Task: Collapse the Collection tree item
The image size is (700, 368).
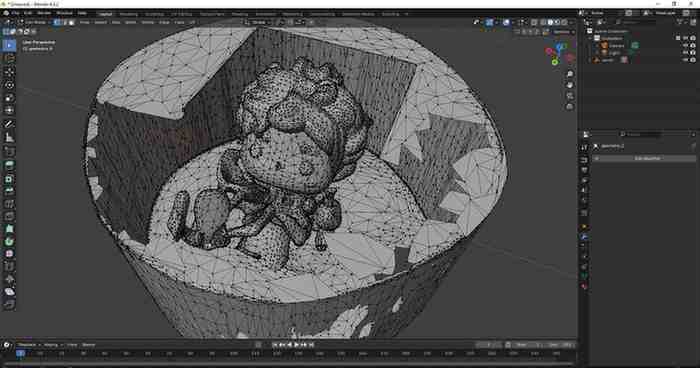Action: point(591,38)
